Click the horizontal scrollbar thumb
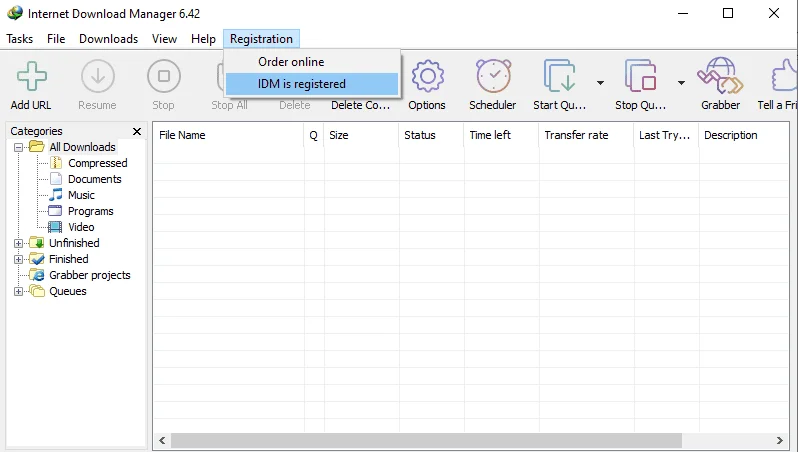Screen dimensions: 798x452 coord(426,440)
